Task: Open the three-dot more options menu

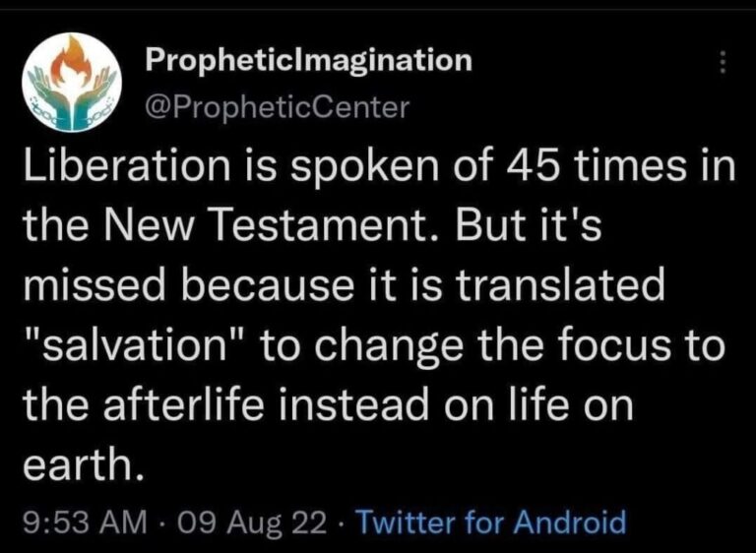Action: 724,64
